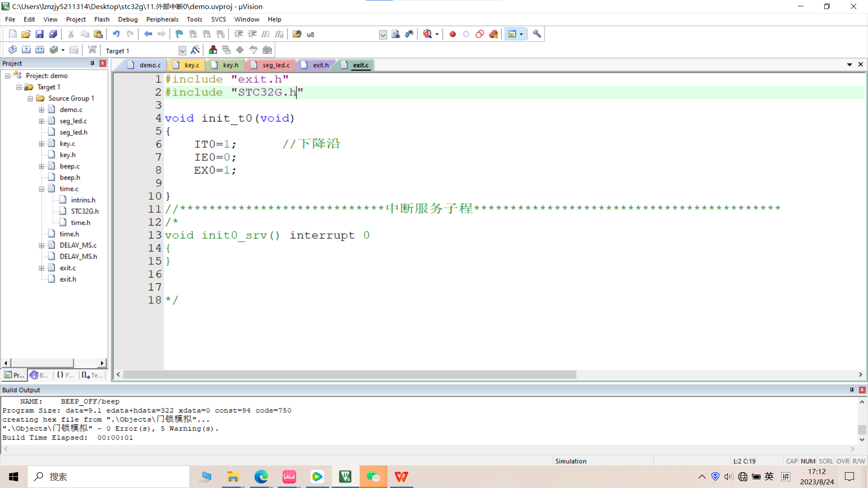Kill all breakpoints
This screenshot has height=488, width=868.
pyautogui.click(x=493, y=34)
